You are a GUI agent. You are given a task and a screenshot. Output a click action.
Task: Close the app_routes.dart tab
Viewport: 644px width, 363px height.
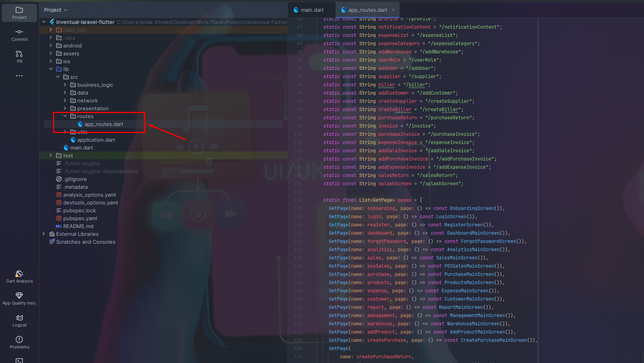(393, 10)
